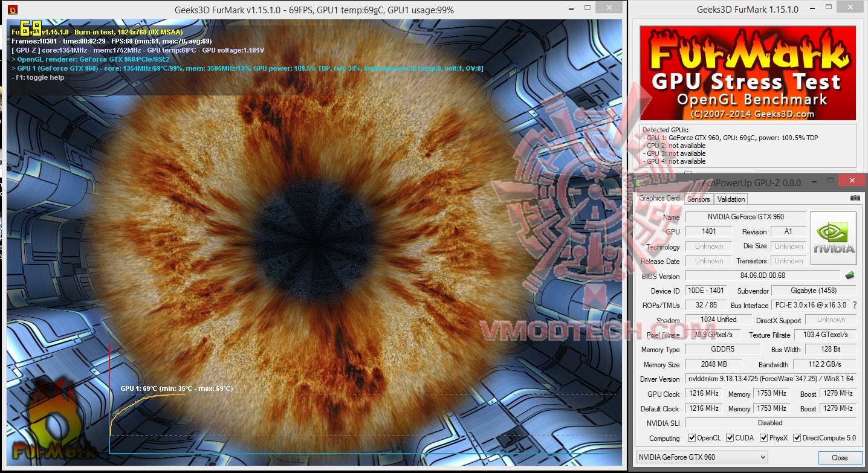The width and height of the screenshot is (868, 473).
Task: Click the DirectX Support value Unknown
Action: point(831,320)
